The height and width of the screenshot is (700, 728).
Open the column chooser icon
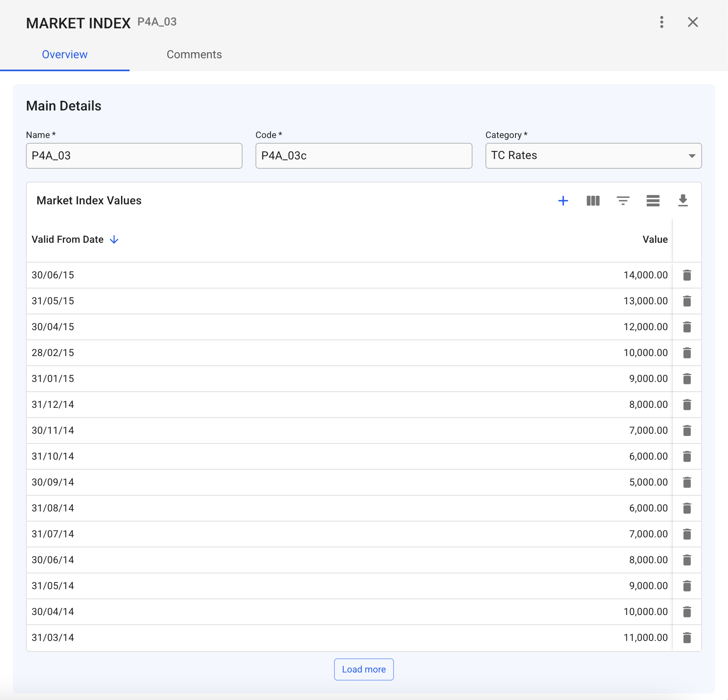593,201
